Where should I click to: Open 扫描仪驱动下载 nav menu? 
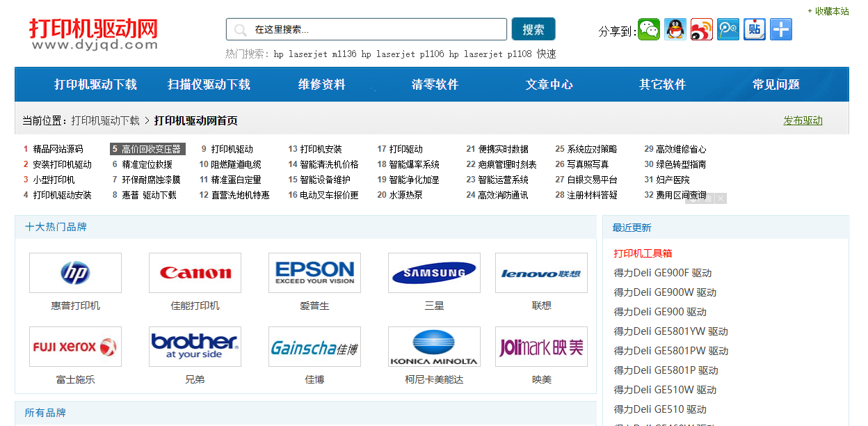(209, 85)
